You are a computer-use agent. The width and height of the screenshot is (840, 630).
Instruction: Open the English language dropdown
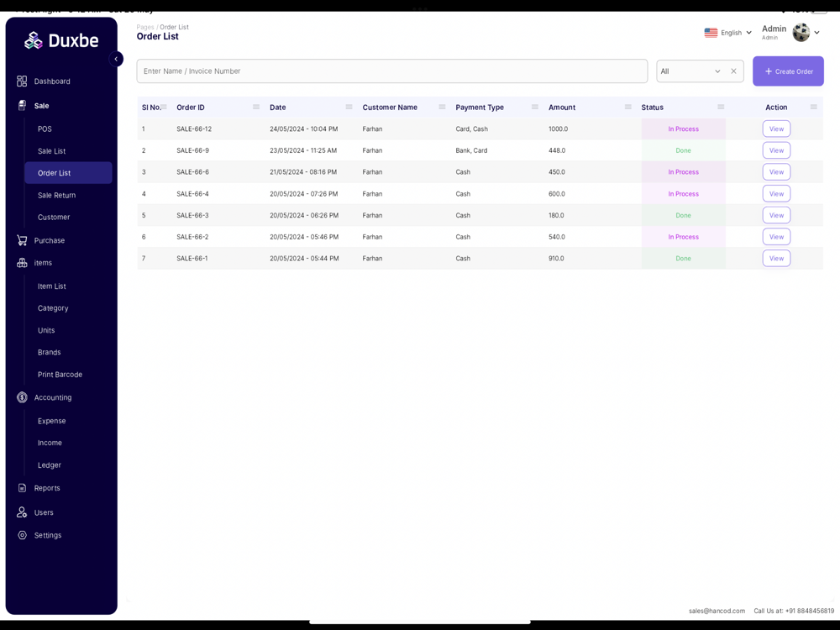point(727,33)
